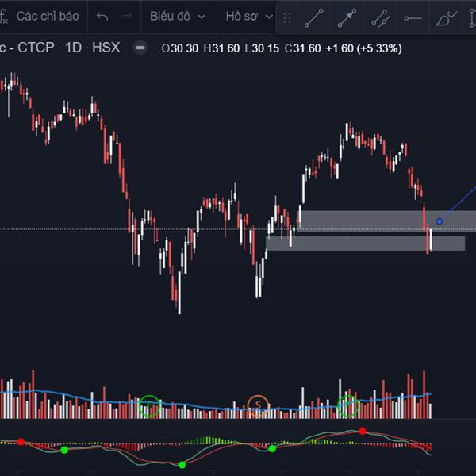Select the Parallel Channel drawing tool
Viewport: 476px width, 476px height.
coord(380,18)
